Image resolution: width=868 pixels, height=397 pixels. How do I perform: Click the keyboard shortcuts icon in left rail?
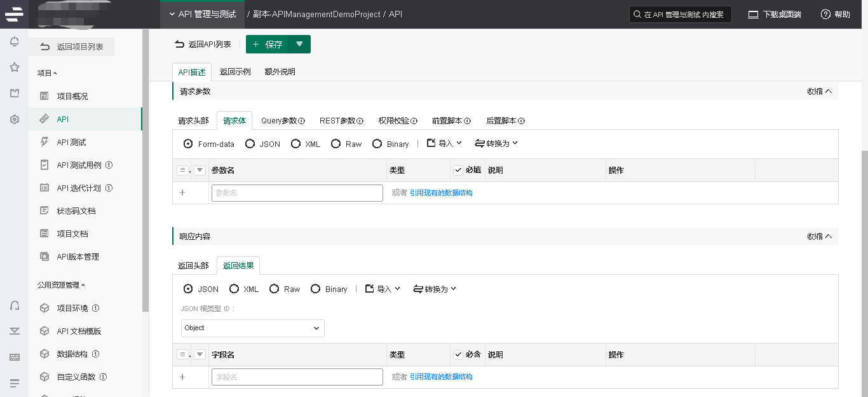14,357
